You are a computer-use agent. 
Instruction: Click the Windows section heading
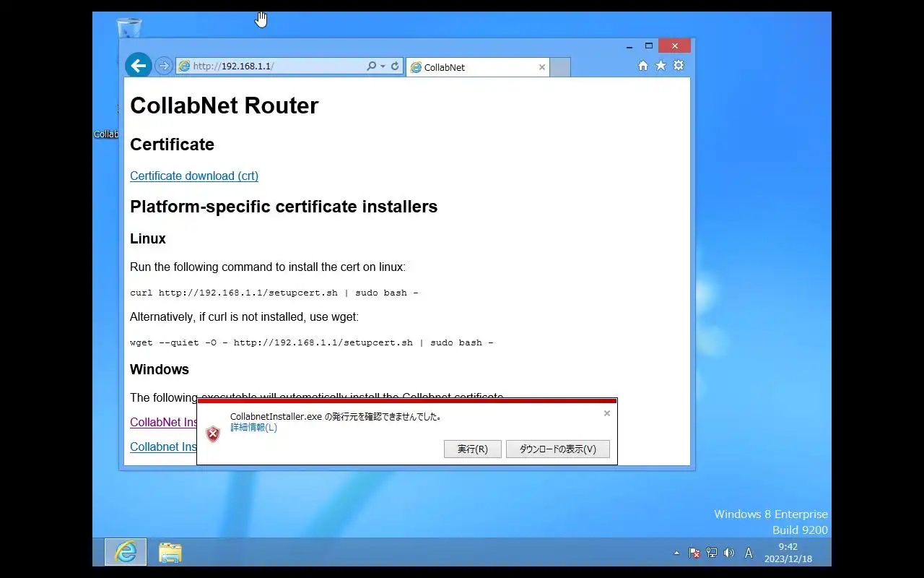[160, 369]
